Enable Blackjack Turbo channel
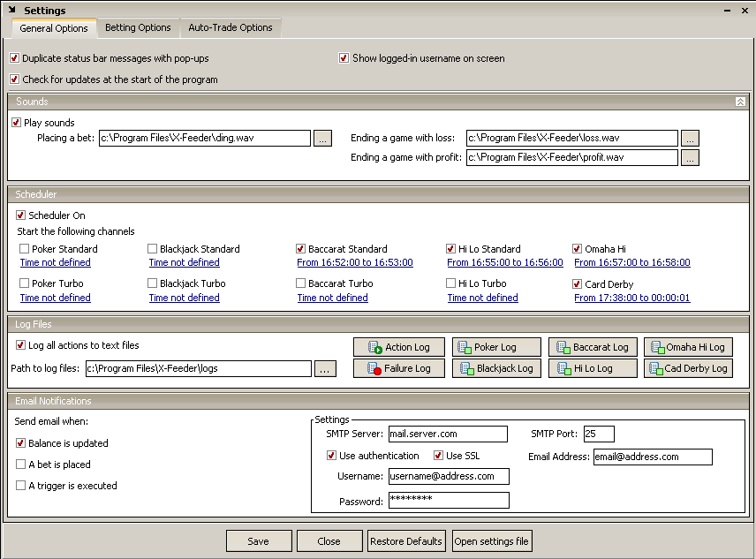Screen dimensions: 756x559 click(153, 283)
